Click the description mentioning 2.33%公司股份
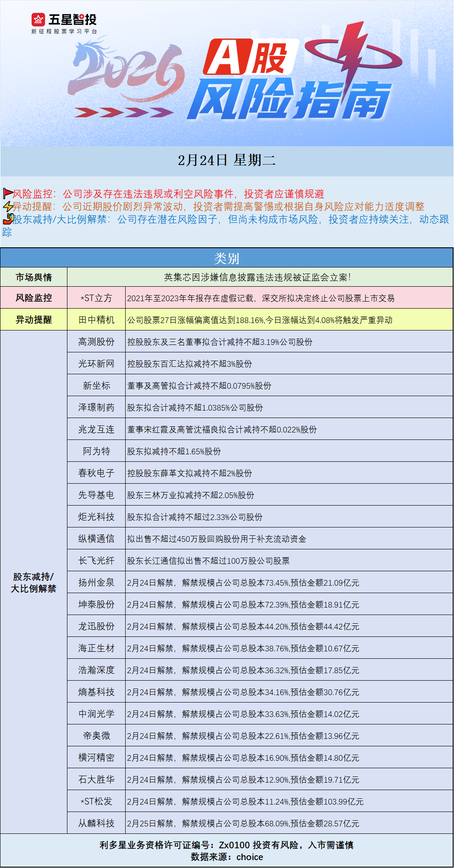454x868 pixels. click(195, 517)
